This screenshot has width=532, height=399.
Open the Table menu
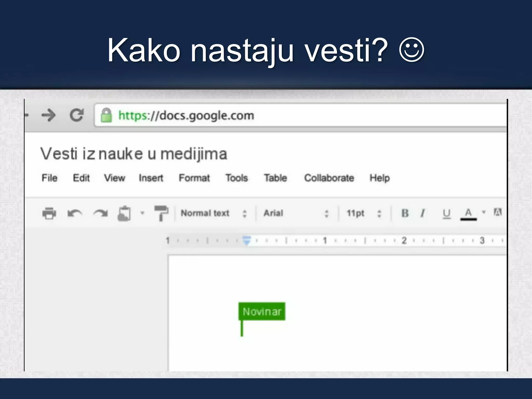coord(276,178)
